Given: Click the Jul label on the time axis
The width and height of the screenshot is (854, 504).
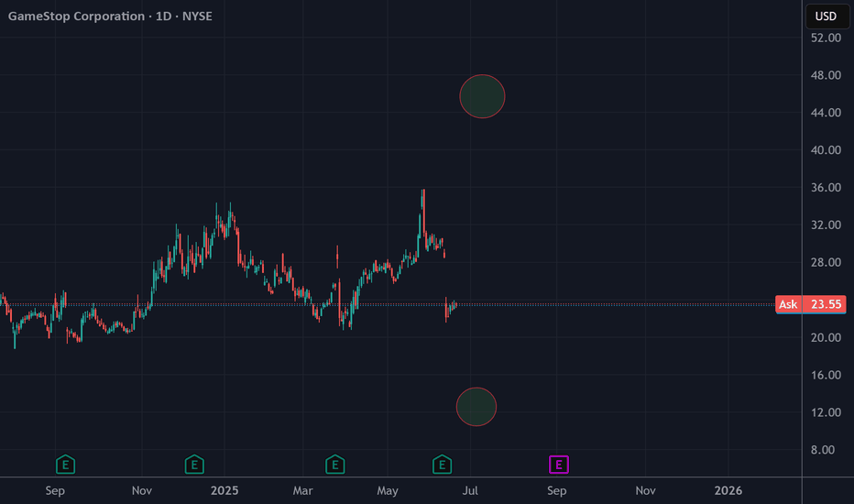Looking at the screenshot, I should (470, 490).
